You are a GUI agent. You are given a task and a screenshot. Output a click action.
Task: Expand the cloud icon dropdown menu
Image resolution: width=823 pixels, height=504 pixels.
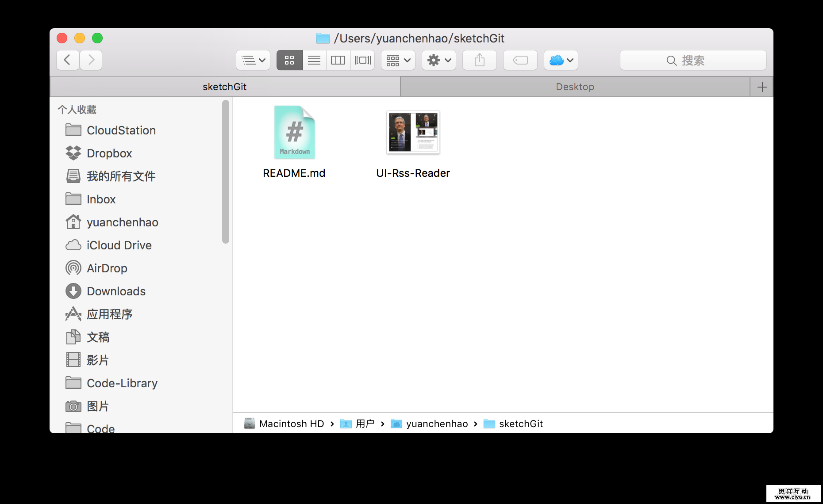click(561, 60)
